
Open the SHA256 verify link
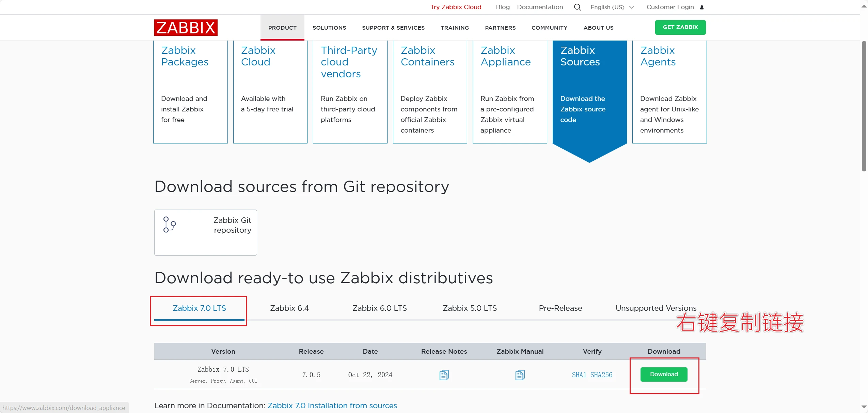601,375
